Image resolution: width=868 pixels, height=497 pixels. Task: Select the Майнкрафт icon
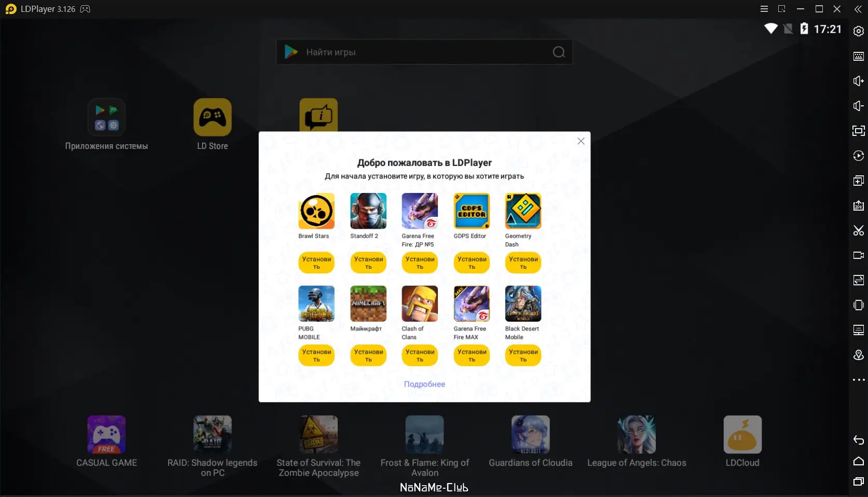(x=368, y=303)
